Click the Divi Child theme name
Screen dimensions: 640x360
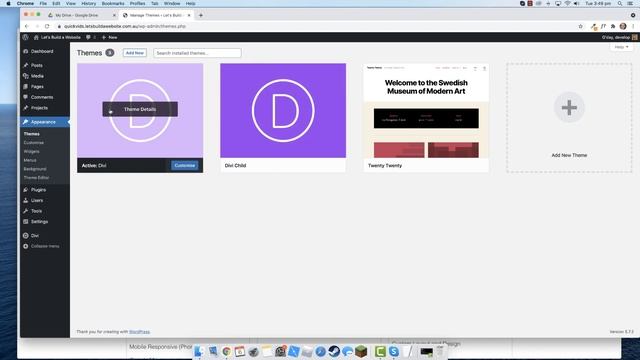click(x=235, y=166)
